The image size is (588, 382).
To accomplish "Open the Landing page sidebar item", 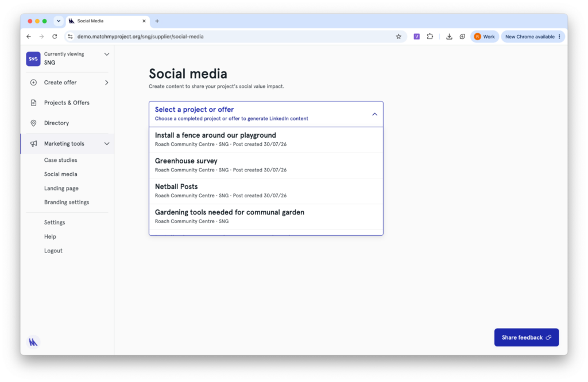I will 61,188.
